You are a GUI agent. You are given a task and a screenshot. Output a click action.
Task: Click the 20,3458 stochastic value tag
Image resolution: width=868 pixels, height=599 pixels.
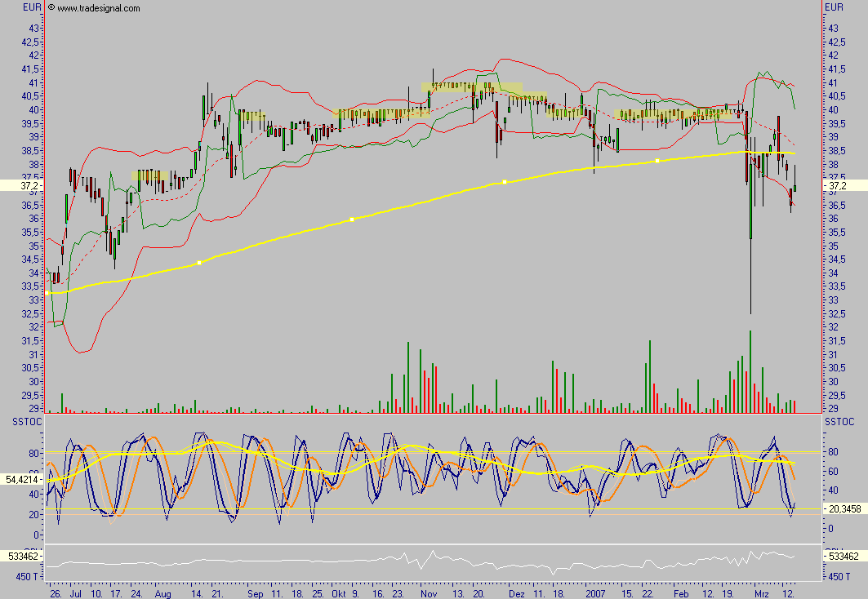point(844,508)
